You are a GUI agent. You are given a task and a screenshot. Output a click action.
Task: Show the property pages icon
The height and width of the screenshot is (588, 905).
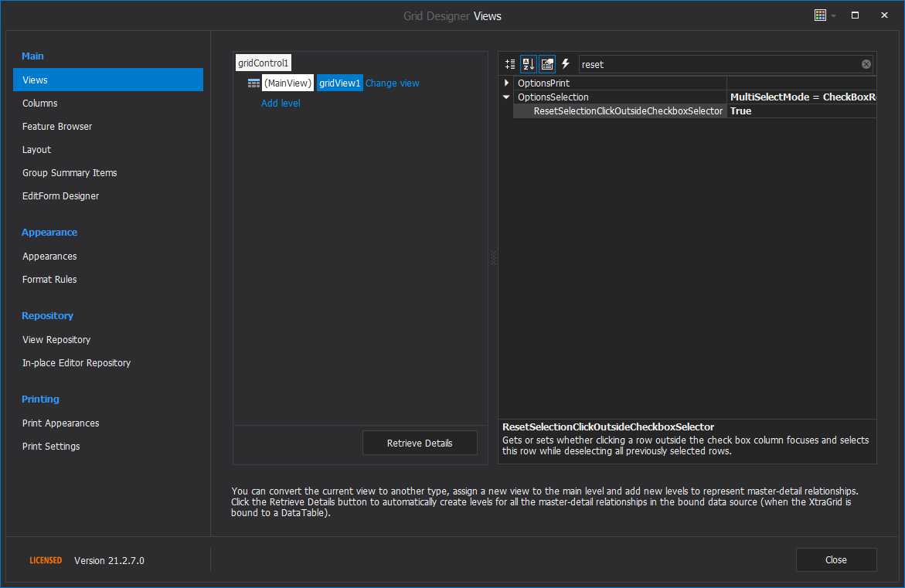tap(547, 64)
